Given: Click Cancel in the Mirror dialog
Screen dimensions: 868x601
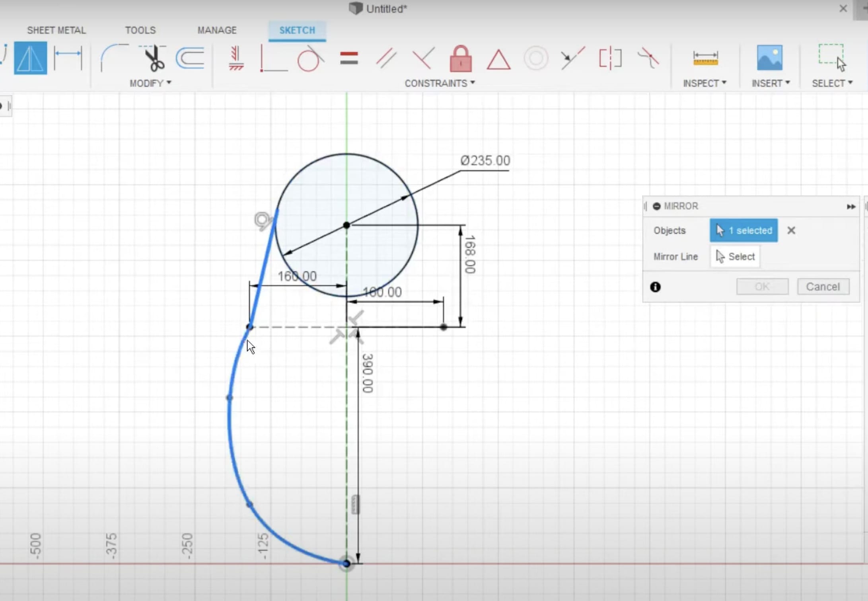Looking at the screenshot, I should 823,287.
